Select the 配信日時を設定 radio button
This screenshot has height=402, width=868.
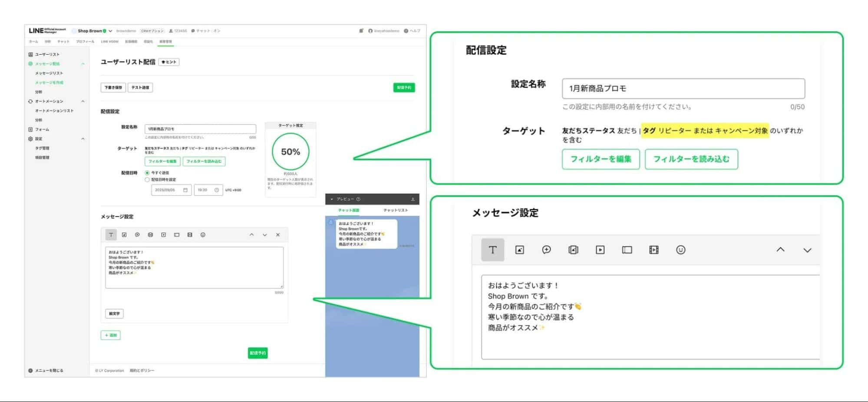(x=147, y=180)
